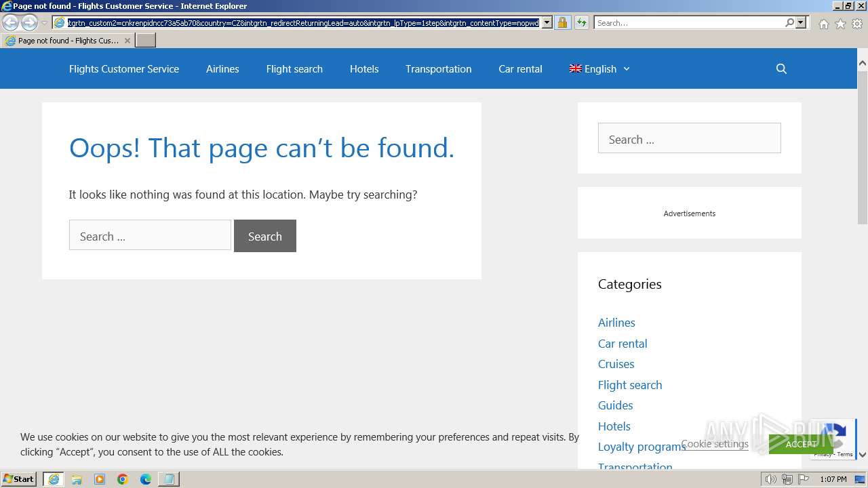
Task: Open Internet Explorer from the taskbar
Action: pyautogui.click(x=54, y=479)
